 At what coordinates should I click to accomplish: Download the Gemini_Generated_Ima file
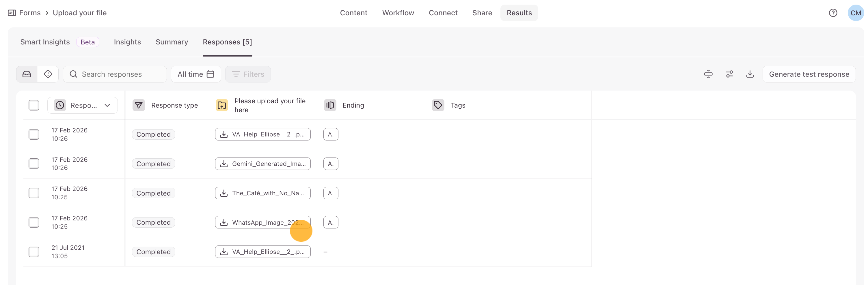click(x=262, y=164)
